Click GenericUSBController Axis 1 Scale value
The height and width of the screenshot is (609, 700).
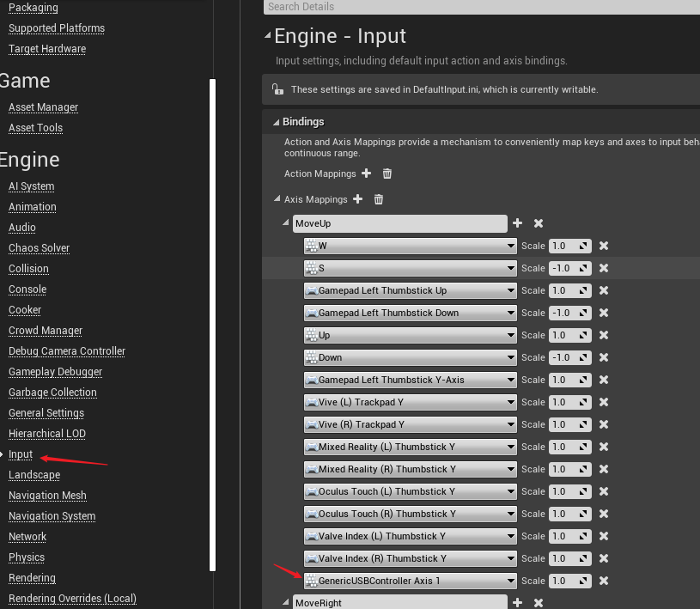tap(570, 581)
